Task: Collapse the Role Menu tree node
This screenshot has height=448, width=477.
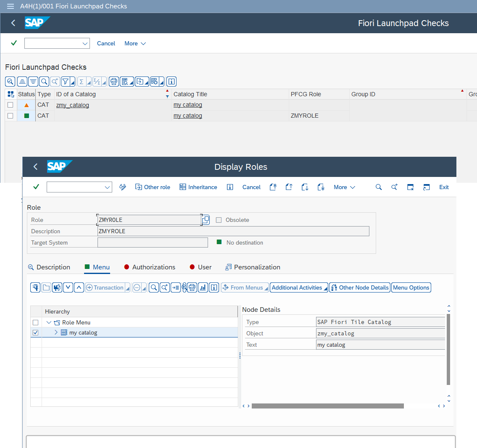Action: 49,322
